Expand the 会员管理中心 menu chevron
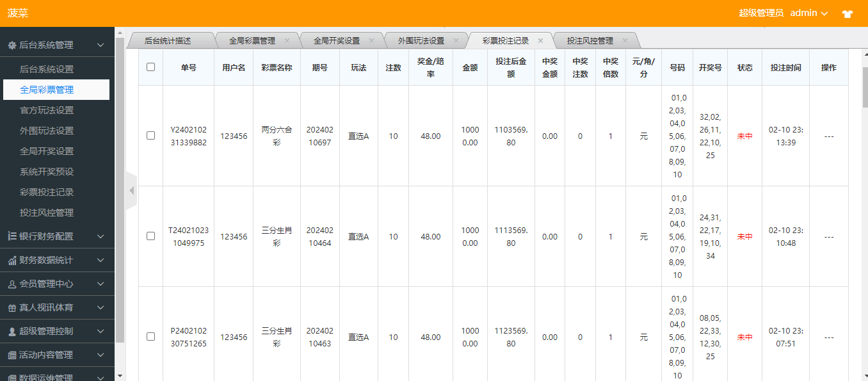Screen dimensions: 868x381 tap(100, 284)
